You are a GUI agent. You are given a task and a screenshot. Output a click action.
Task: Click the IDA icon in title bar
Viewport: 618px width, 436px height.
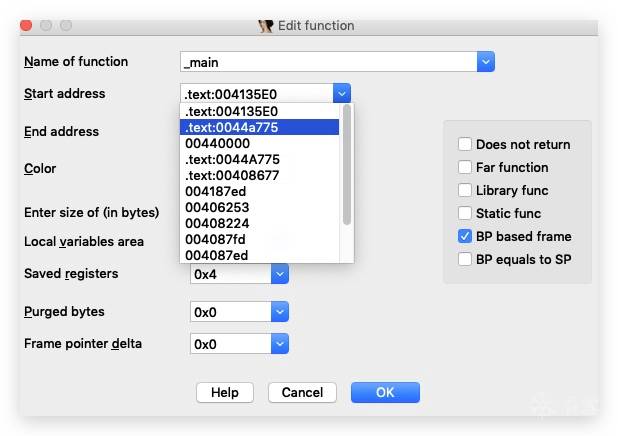[x=266, y=26]
